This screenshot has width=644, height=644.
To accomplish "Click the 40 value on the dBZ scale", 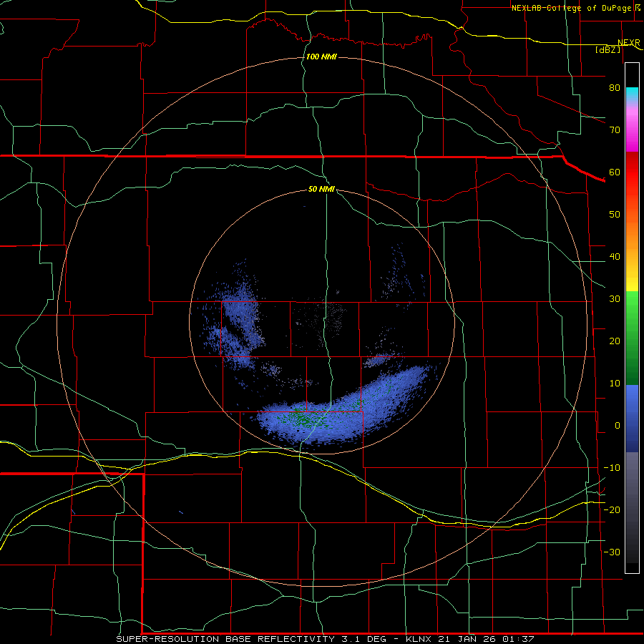I will pyautogui.click(x=615, y=257).
